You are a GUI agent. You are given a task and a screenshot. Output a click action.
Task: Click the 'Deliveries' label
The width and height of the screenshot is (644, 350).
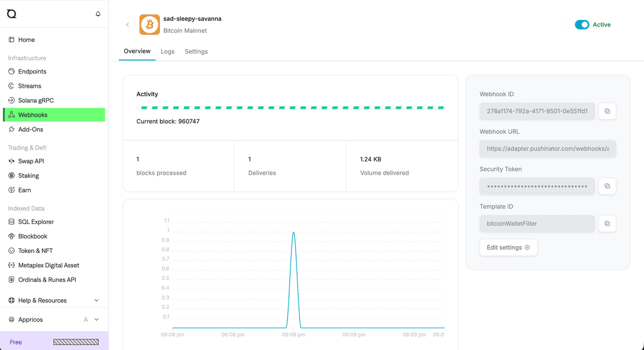click(x=262, y=173)
